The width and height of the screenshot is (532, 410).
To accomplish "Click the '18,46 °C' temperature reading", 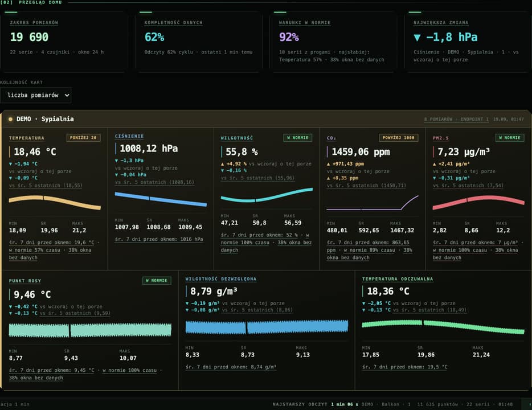I will click(x=35, y=151).
